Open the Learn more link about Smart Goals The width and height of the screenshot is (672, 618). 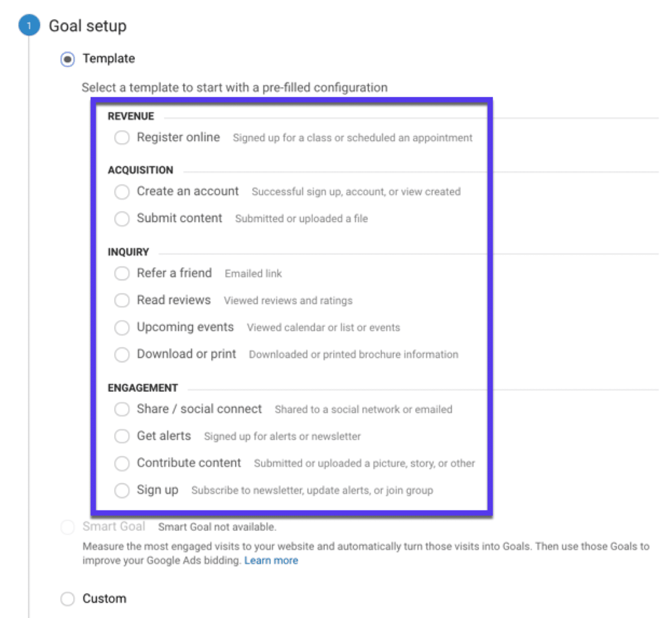click(x=271, y=560)
